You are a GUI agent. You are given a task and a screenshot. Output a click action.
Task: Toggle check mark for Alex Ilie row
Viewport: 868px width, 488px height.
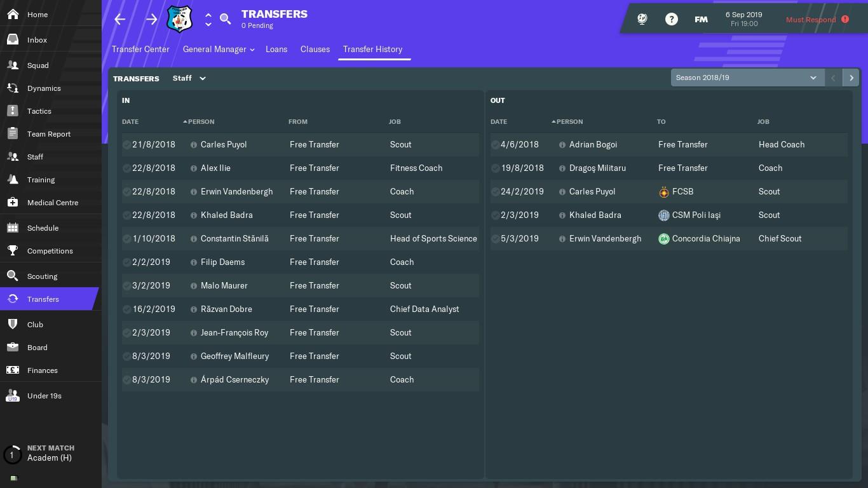pos(127,168)
